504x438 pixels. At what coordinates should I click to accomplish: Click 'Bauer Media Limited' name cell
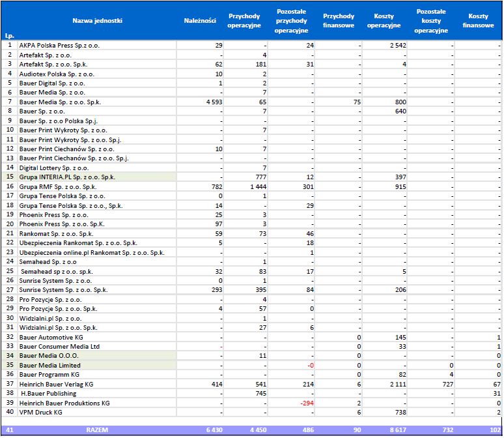50,365
